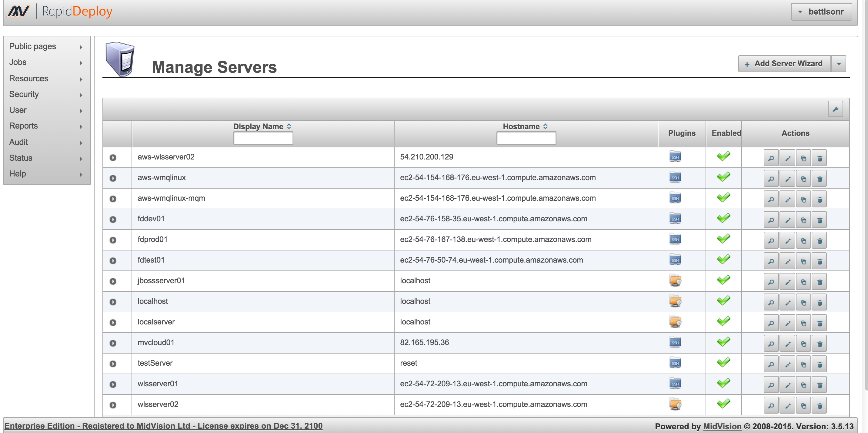View the localserver entry with magnifier
The height and width of the screenshot is (433, 868).
tap(771, 323)
